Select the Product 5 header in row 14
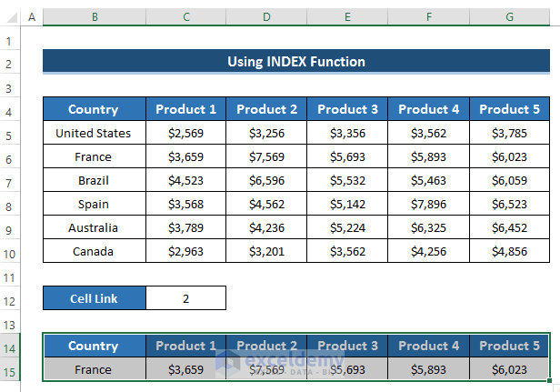 pos(509,347)
